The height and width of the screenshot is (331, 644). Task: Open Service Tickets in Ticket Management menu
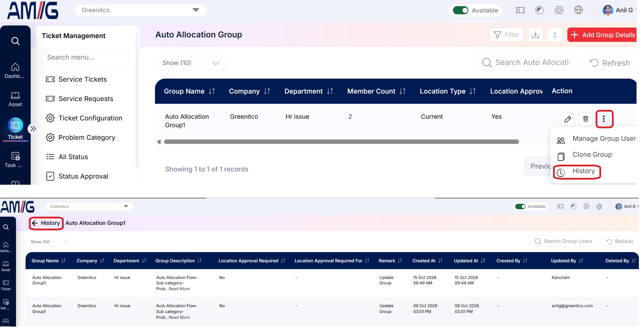[x=76, y=79]
